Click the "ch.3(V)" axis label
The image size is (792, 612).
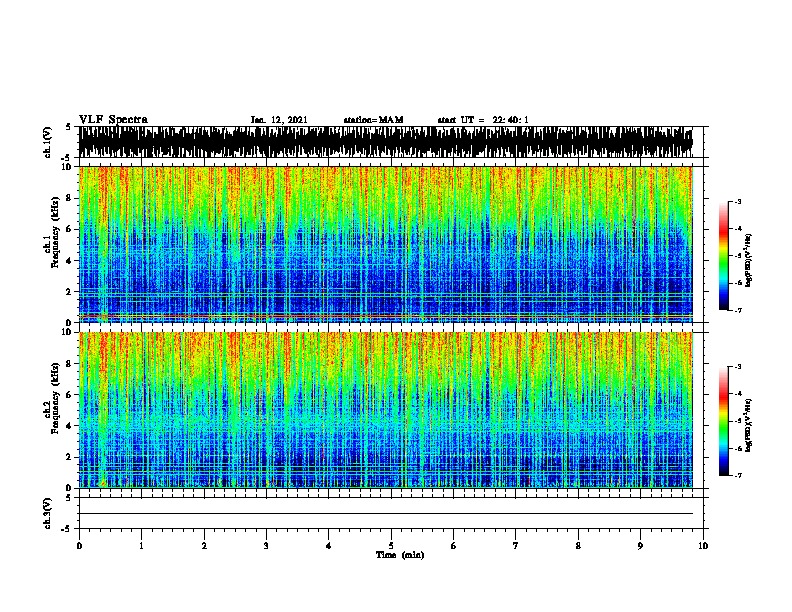[47, 513]
